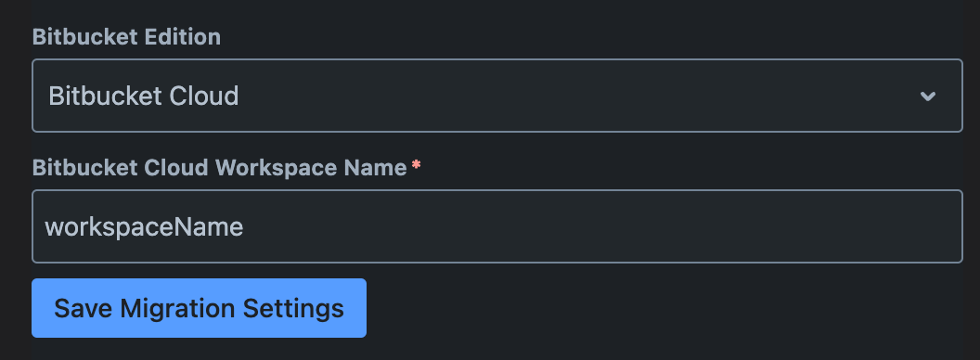Focus the Bitbucket Cloud Workspace Name field
Viewport: 980px width, 360px height.
tap(496, 226)
